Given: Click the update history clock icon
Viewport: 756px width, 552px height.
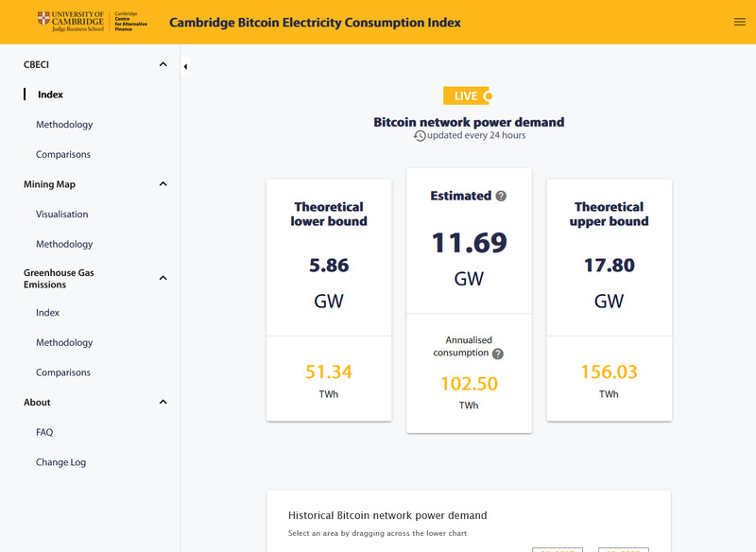Looking at the screenshot, I should [420, 136].
